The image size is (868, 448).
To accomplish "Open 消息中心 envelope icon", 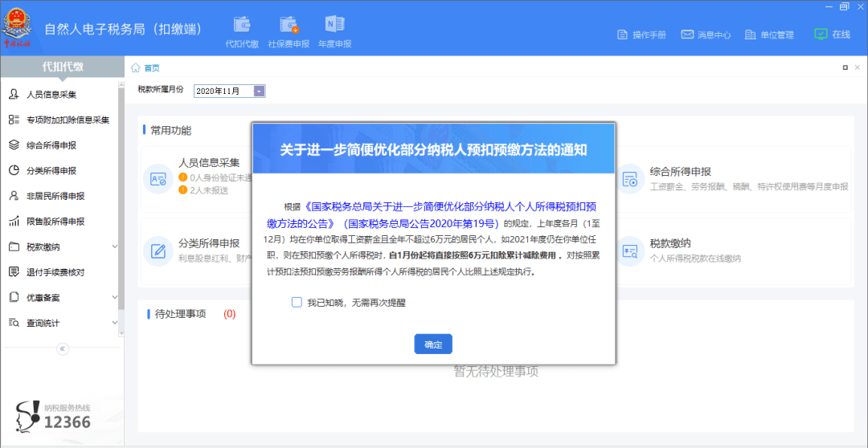I will (x=687, y=35).
